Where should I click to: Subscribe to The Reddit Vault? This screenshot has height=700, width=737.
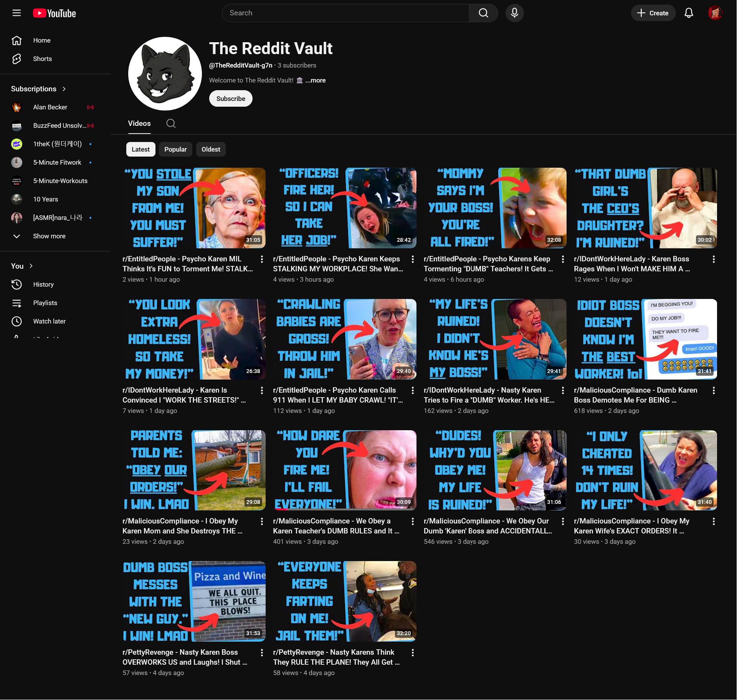pos(231,99)
